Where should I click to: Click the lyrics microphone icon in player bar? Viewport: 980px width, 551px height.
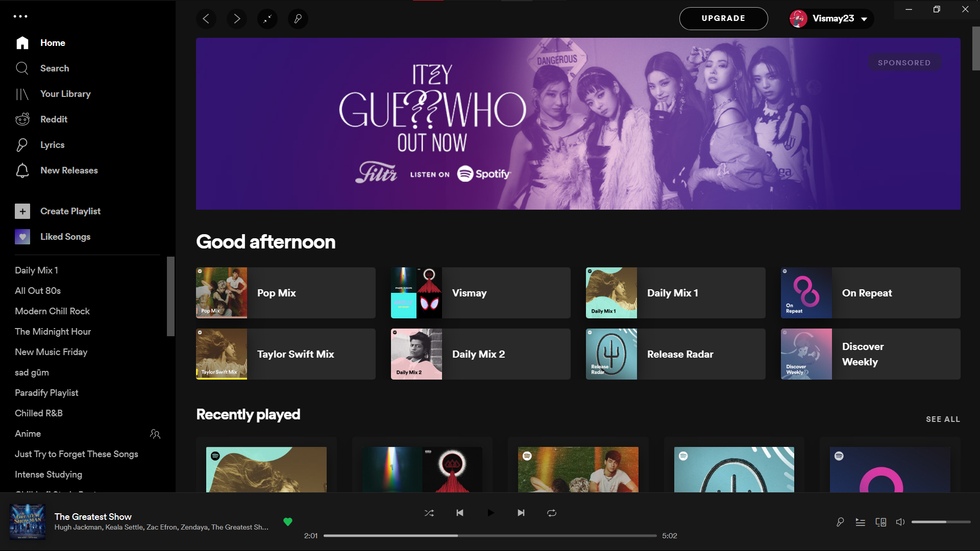pyautogui.click(x=840, y=522)
